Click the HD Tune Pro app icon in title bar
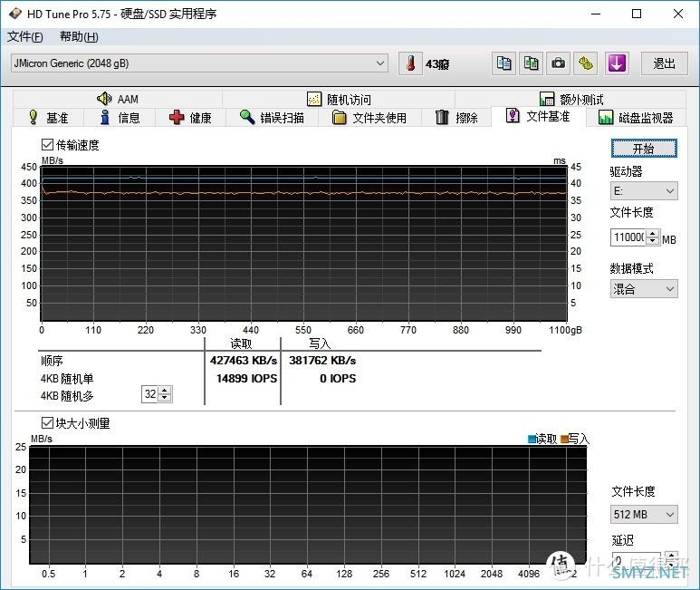This screenshot has height=590, width=700. point(15,14)
